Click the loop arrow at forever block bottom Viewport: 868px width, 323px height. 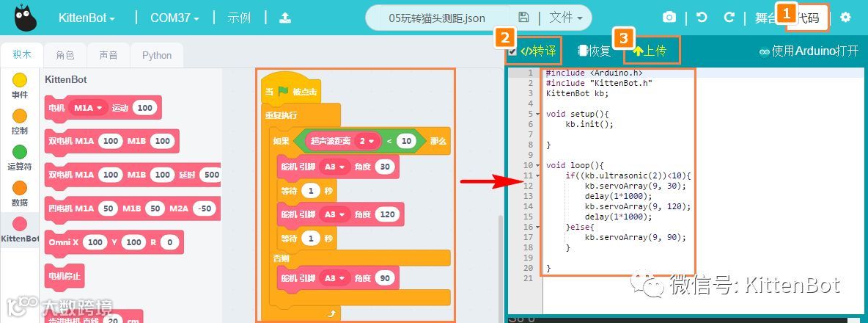(x=331, y=313)
